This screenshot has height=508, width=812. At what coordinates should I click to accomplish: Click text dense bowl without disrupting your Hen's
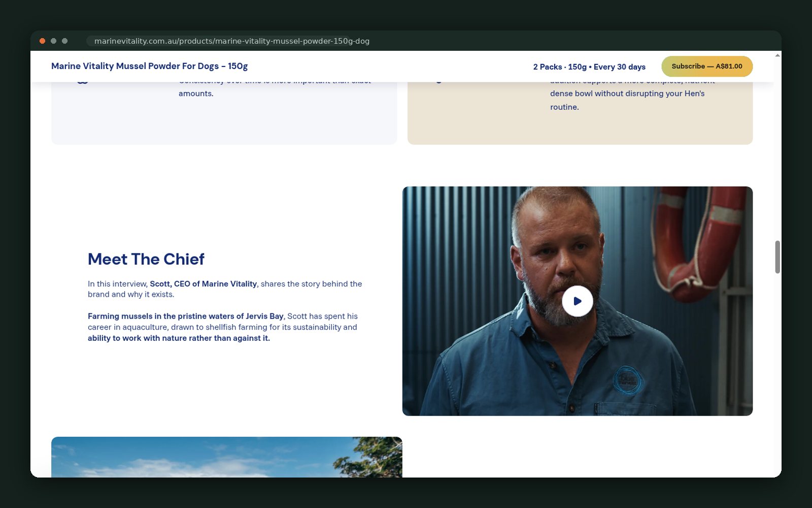pyautogui.click(x=627, y=93)
